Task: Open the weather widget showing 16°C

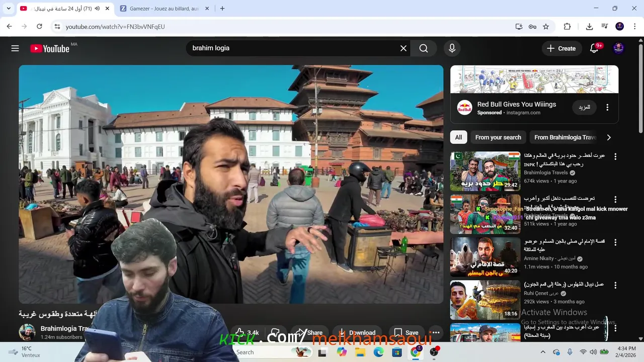Action: (24, 352)
